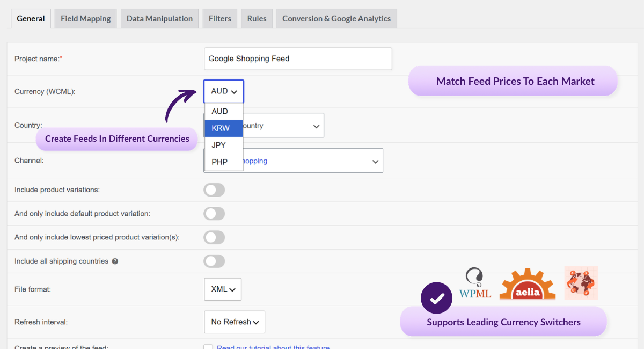Click the Aelia gear logo
Screen dimensions: 644x349
point(528,284)
